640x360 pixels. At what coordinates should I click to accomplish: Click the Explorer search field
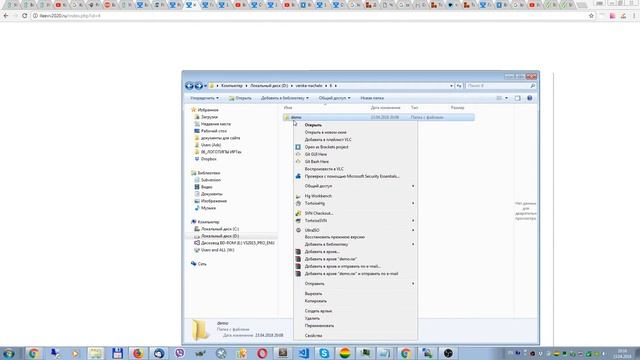click(501, 86)
